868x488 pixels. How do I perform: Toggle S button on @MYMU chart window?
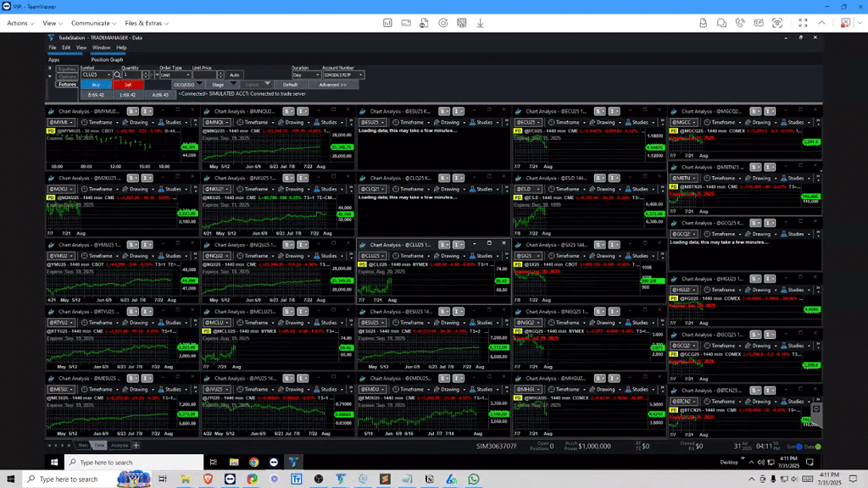[132, 111]
